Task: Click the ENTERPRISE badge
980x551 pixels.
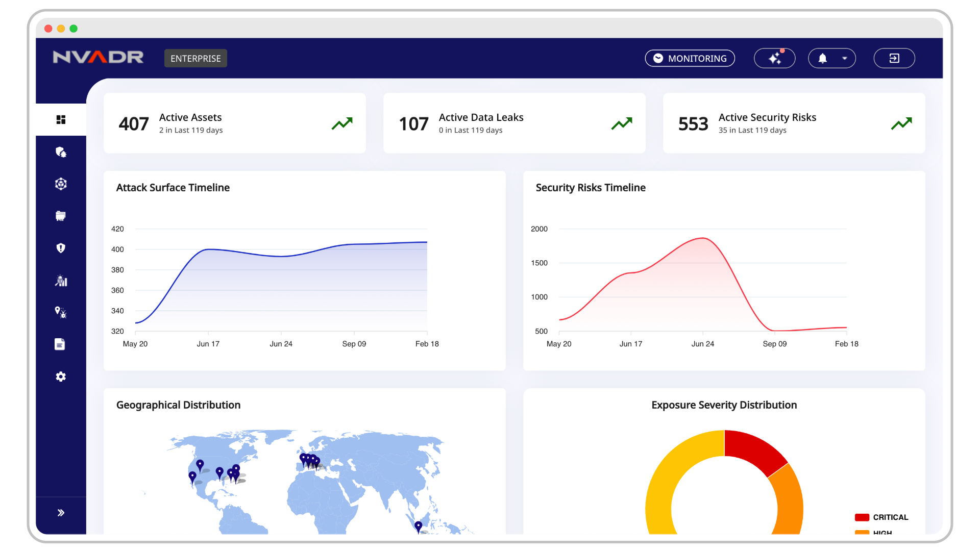Action: tap(195, 58)
